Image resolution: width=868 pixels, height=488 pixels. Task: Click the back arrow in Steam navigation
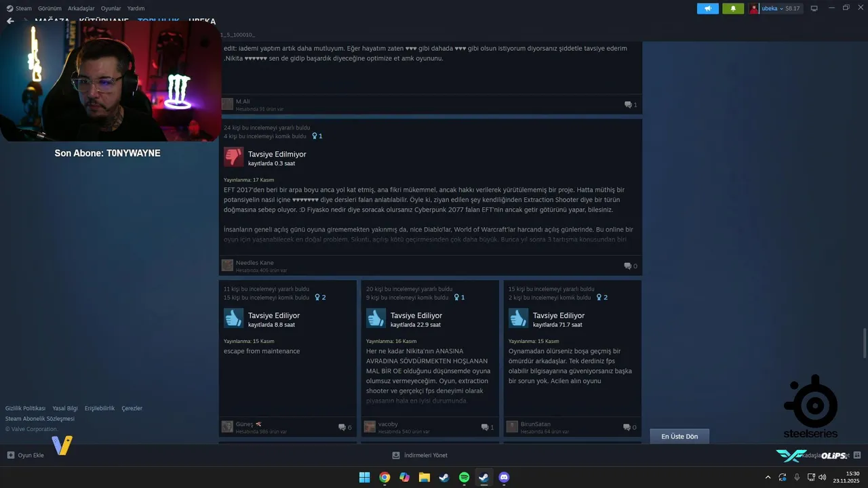click(x=10, y=21)
